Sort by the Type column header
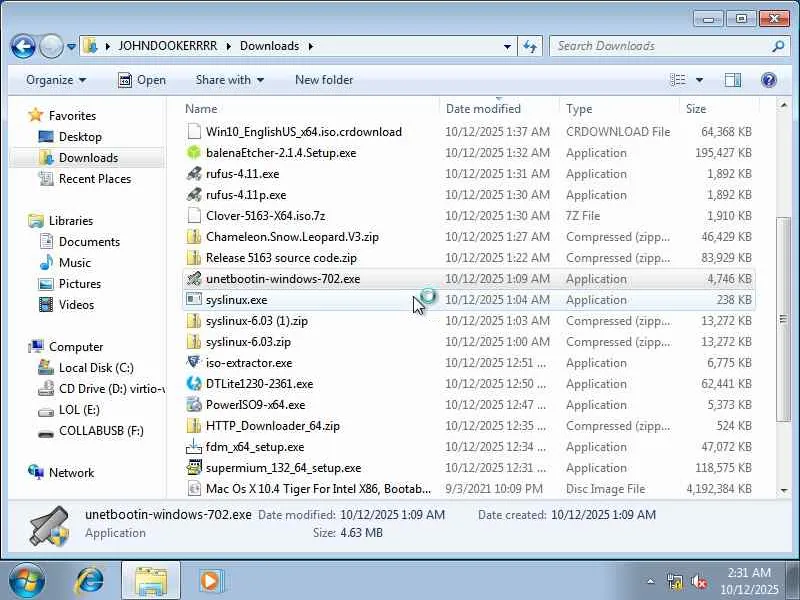Screen dimensions: 800x600 [619, 109]
